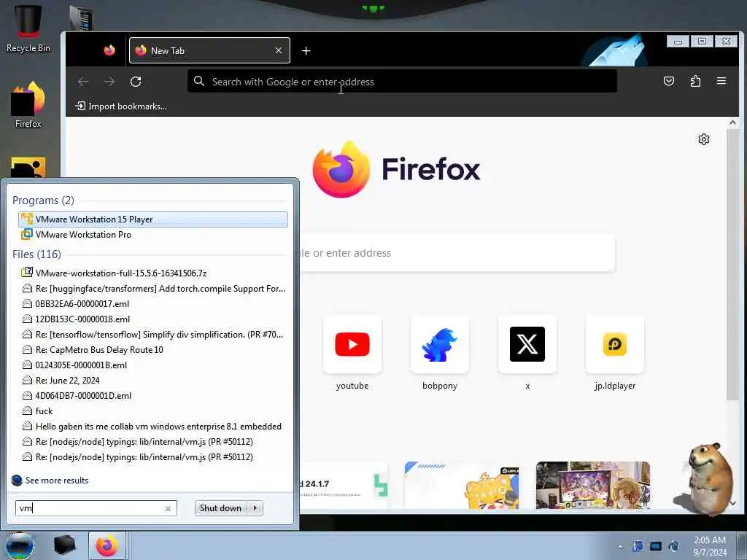Click the Shut down button
Viewport: 747px width, 560px height.
220,508
